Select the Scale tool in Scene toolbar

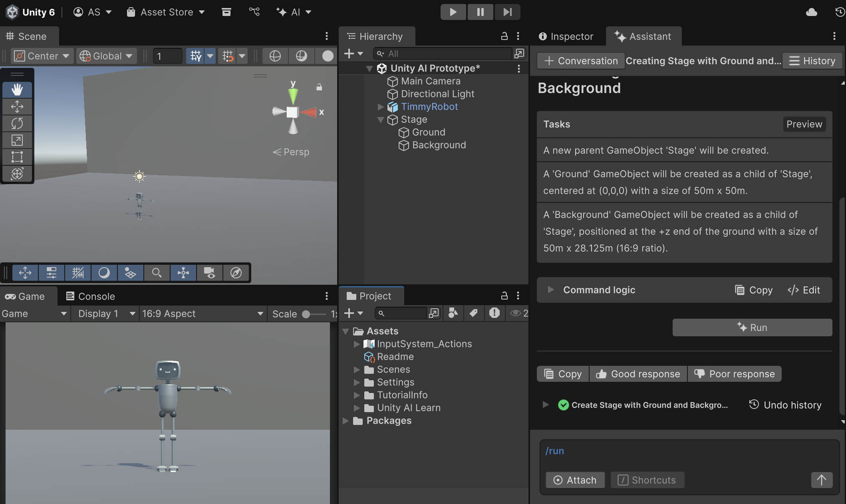click(x=17, y=140)
